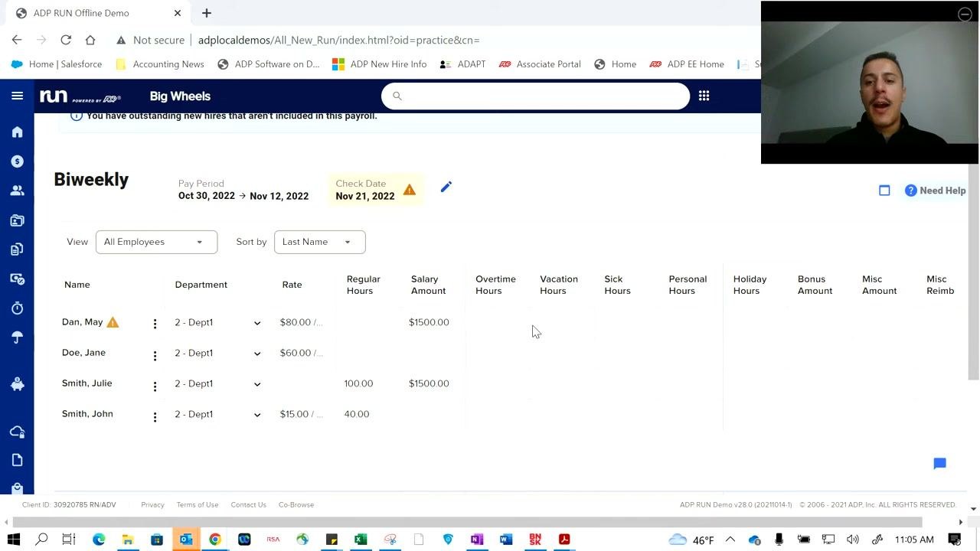Open the Windows Start menu
Viewport: 980px width, 551px height.
(14, 540)
